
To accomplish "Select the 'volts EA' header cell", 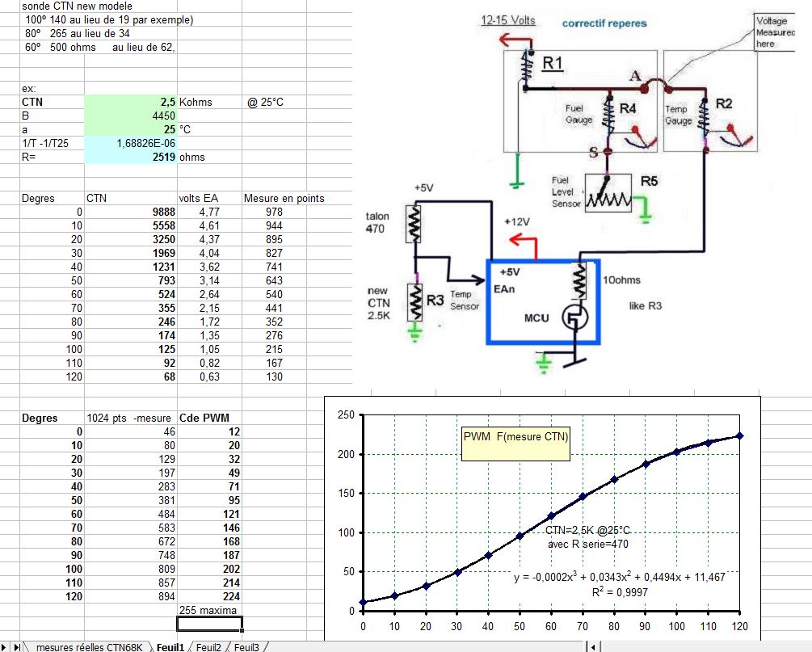I will click(209, 198).
